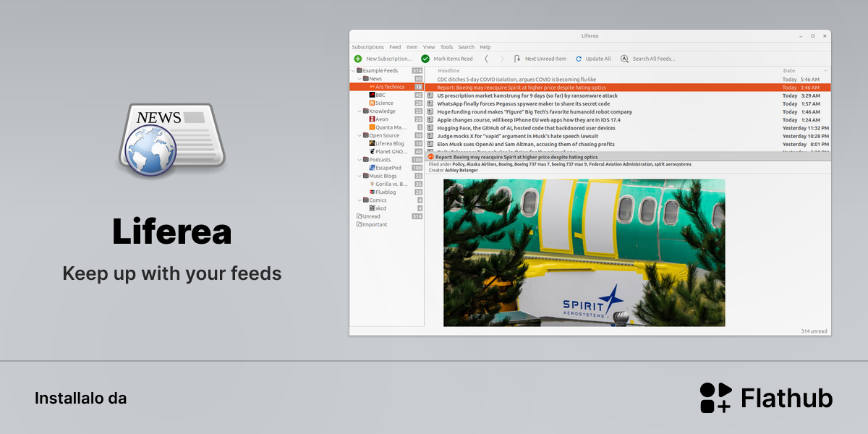Click unread icon beside US prescription market headline
The width and height of the screenshot is (868, 434).
coord(430,95)
